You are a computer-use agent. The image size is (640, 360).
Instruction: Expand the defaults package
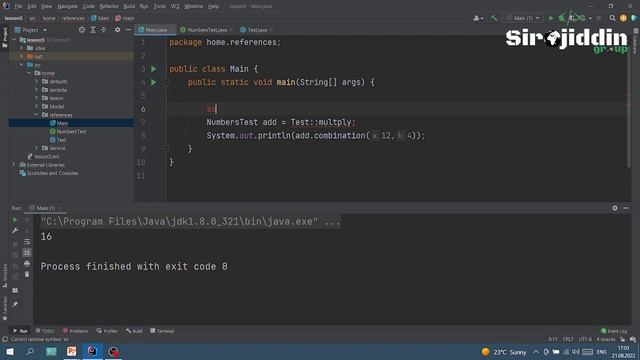[36, 82]
